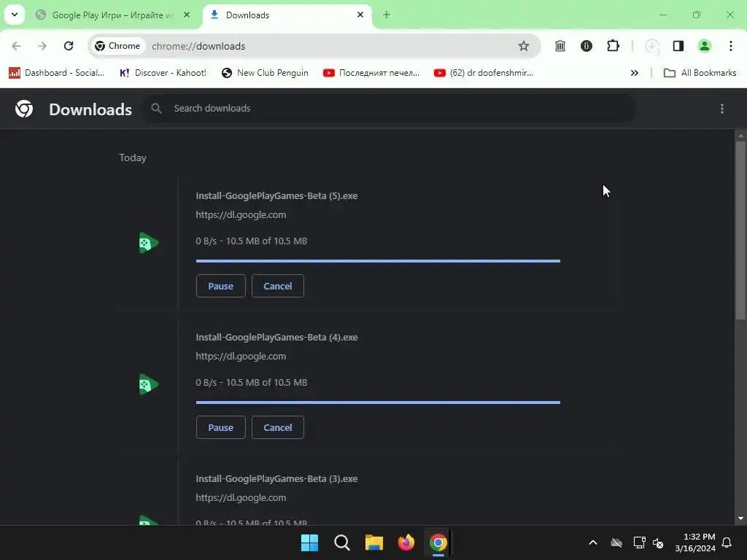This screenshot has width=747, height=560.
Task: Click file name Install-GooglePlayGames-Beta (5).exe
Action: (276, 195)
